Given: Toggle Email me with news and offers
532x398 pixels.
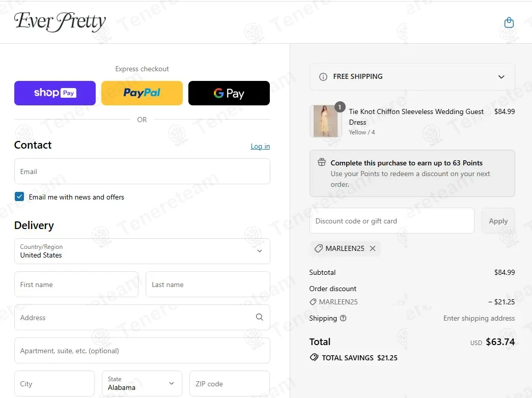Looking at the screenshot, I should [x=19, y=196].
